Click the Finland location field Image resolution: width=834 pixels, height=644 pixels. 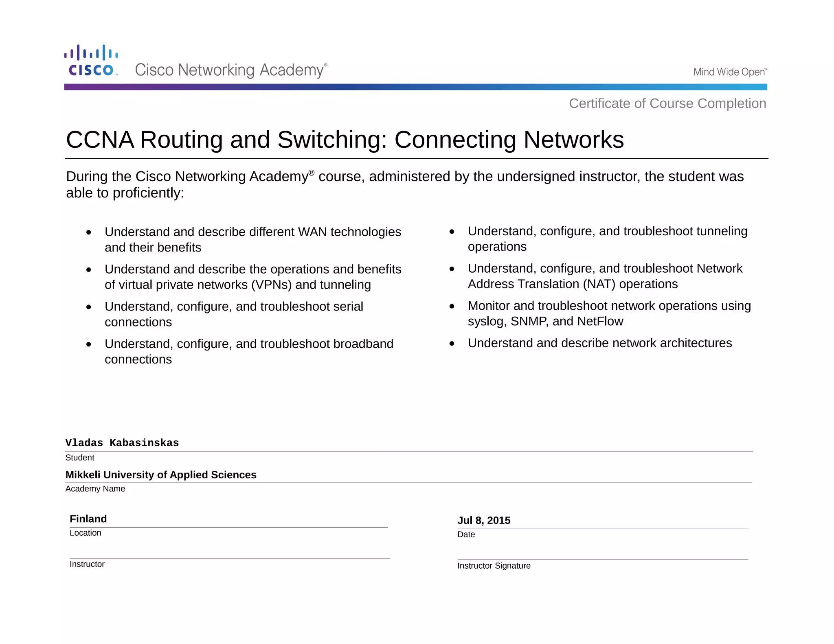(88, 519)
